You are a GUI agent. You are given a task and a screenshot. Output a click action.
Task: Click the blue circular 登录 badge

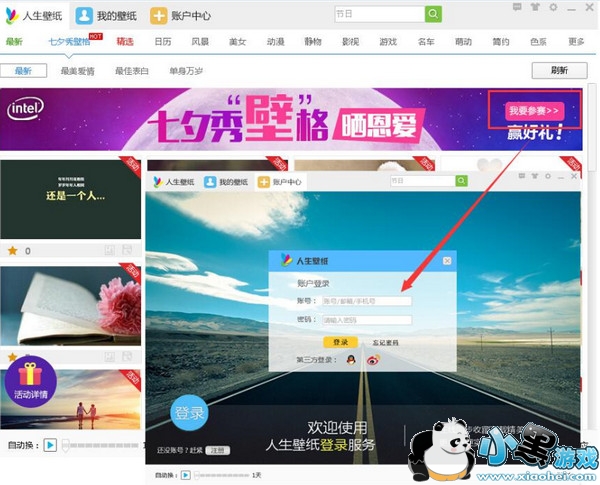pyautogui.click(x=189, y=413)
